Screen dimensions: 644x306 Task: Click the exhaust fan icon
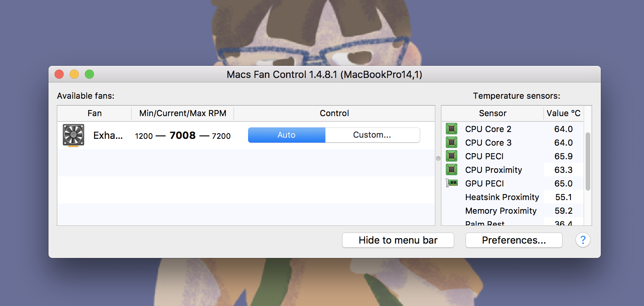[73, 135]
